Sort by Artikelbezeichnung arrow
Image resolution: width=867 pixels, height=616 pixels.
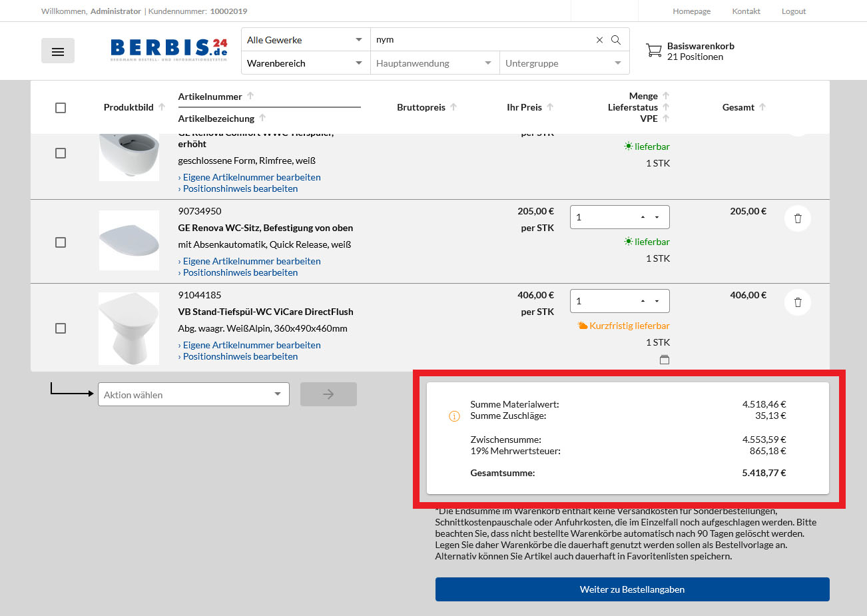pos(262,118)
